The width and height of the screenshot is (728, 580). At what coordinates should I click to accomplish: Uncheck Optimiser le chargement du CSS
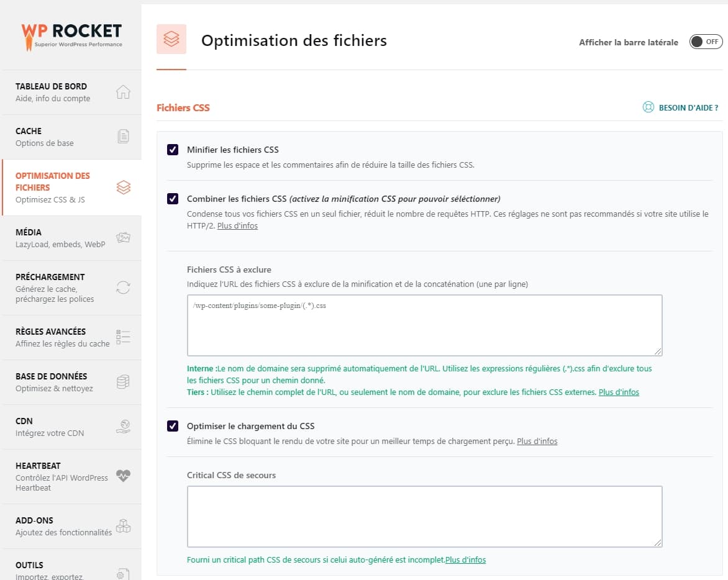(173, 426)
